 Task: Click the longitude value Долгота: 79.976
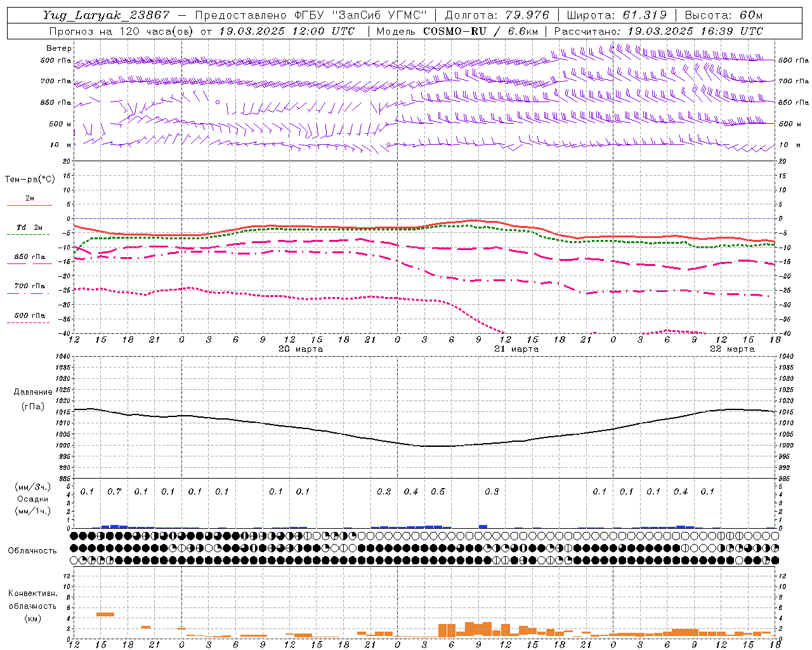tap(497, 15)
